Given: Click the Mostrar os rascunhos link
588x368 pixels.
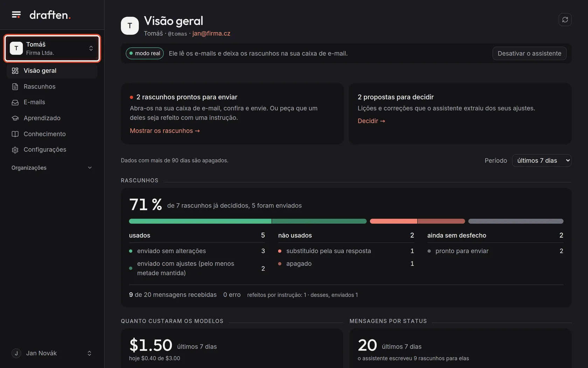Looking at the screenshot, I should pyautogui.click(x=165, y=131).
